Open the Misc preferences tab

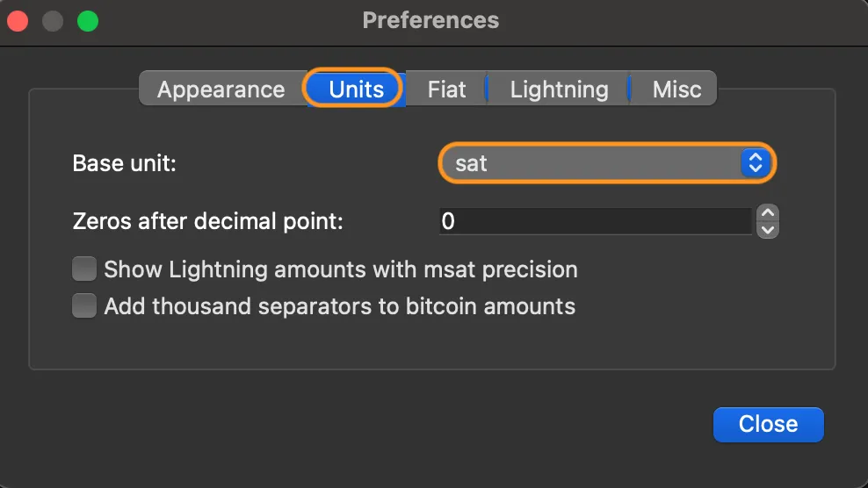point(676,90)
